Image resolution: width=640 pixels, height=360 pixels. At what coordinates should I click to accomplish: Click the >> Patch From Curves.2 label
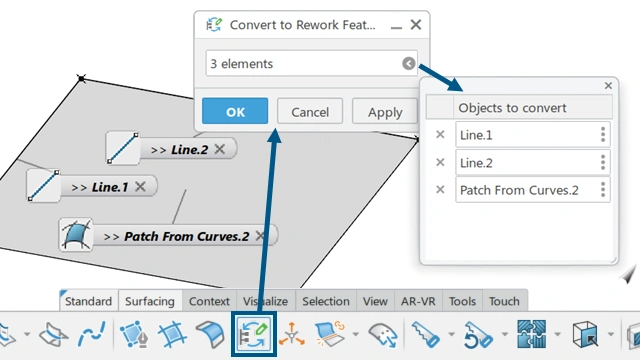click(176, 236)
